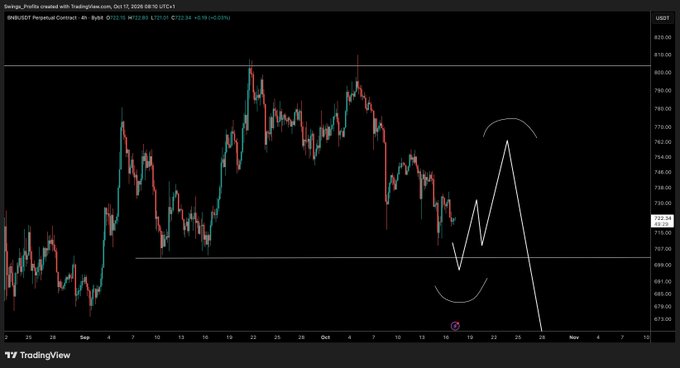The height and width of the screenshot is (368, 680).
Task: Click the purple lightning event icon
Action: 455,326
